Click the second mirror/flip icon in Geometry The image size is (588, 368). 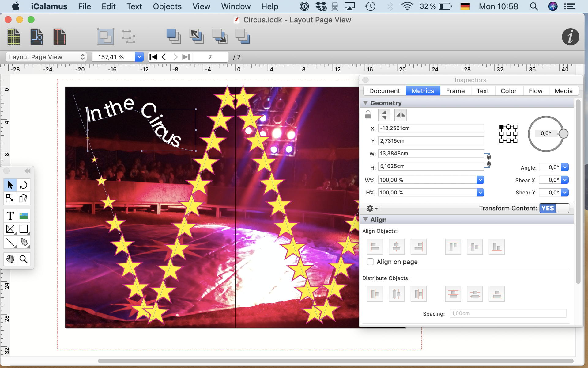click(x=401, y=115)
